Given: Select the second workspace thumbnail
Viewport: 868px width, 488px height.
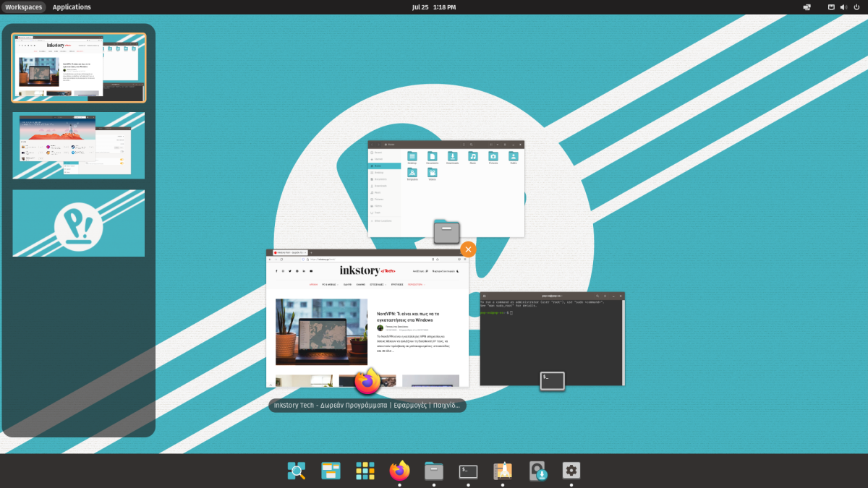Looking at the screenshot, I should (78, 145).
